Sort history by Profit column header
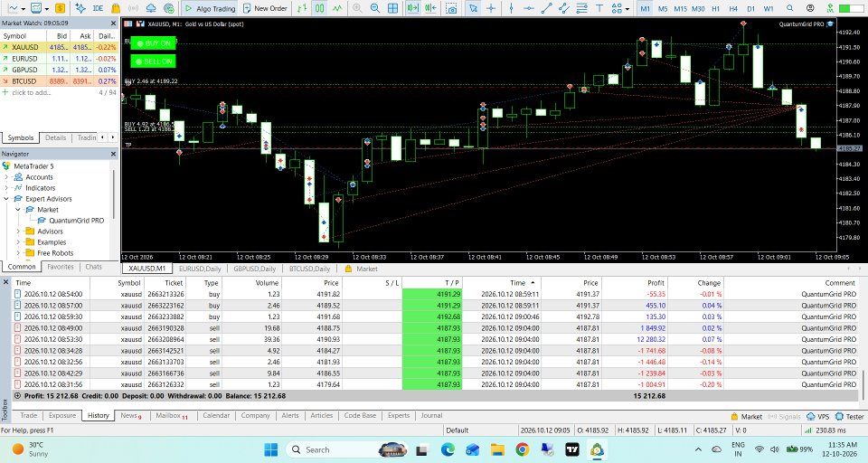This screenshot has width=868, height=463. 634,282
